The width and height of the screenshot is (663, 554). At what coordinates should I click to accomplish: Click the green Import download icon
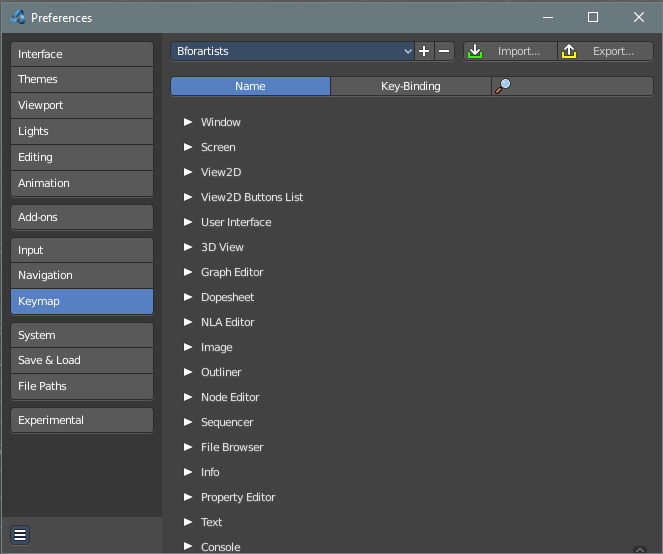click(x=475, y=51)
